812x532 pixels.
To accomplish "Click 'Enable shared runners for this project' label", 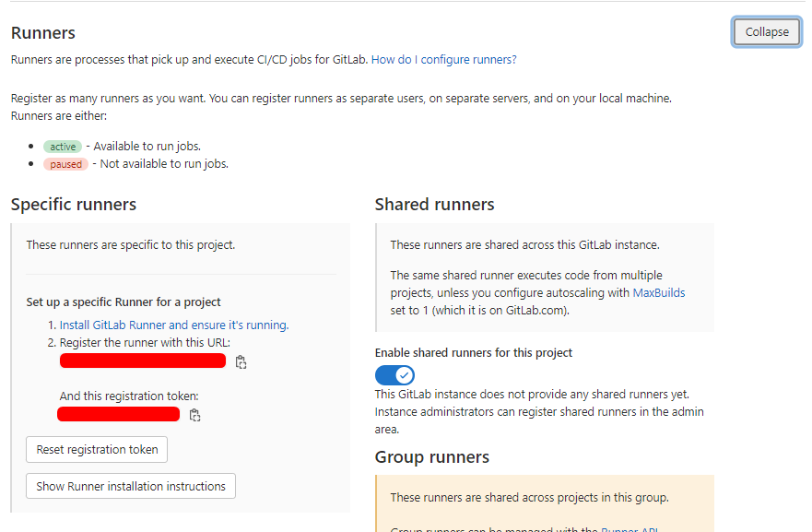I will tap(474, 353).
